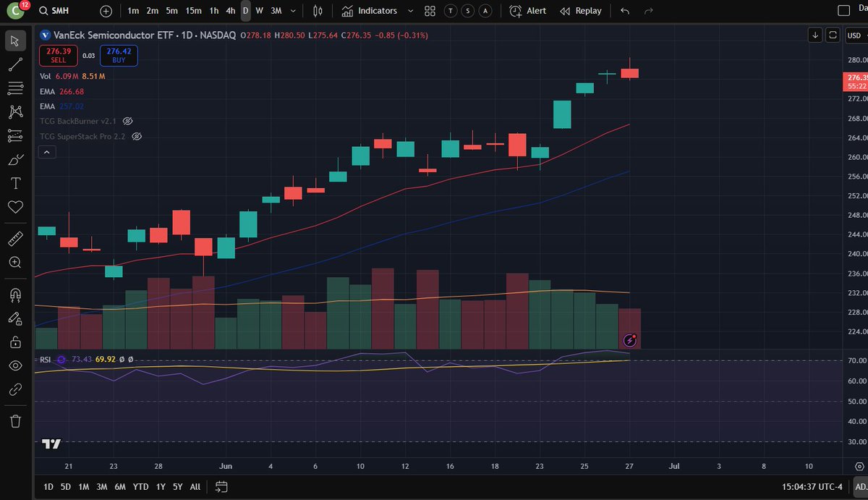Click the 276.42 BUY button
868x500 pixels.
119,56
